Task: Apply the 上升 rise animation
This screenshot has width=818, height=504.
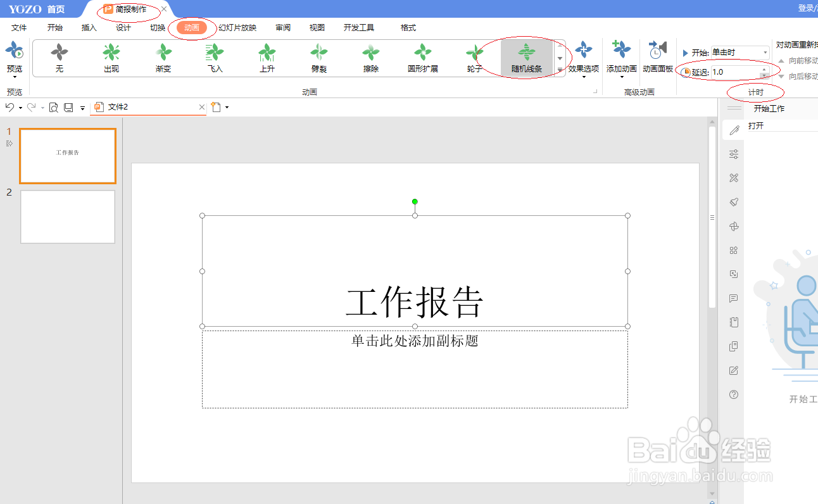Action: click(267, 58)
